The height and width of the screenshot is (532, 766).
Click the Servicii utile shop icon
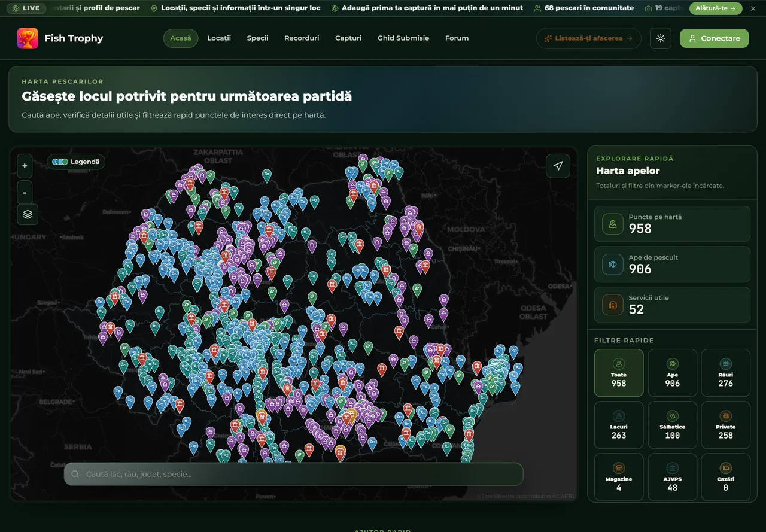point(613,305)
